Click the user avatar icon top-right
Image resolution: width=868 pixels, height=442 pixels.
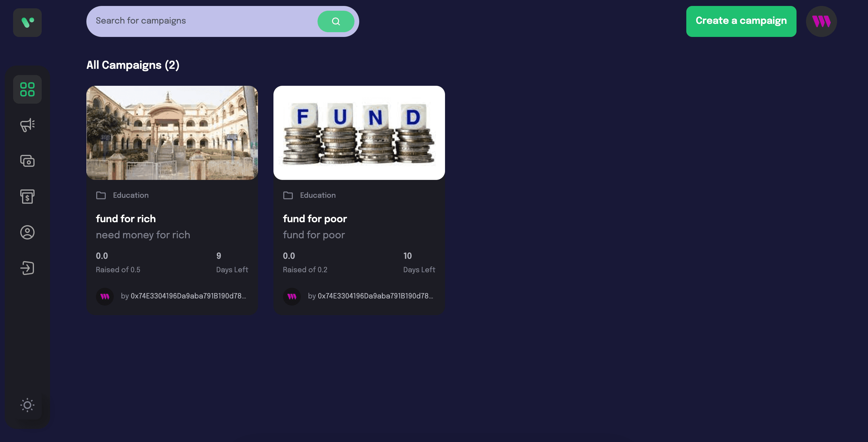click(822, 21)
